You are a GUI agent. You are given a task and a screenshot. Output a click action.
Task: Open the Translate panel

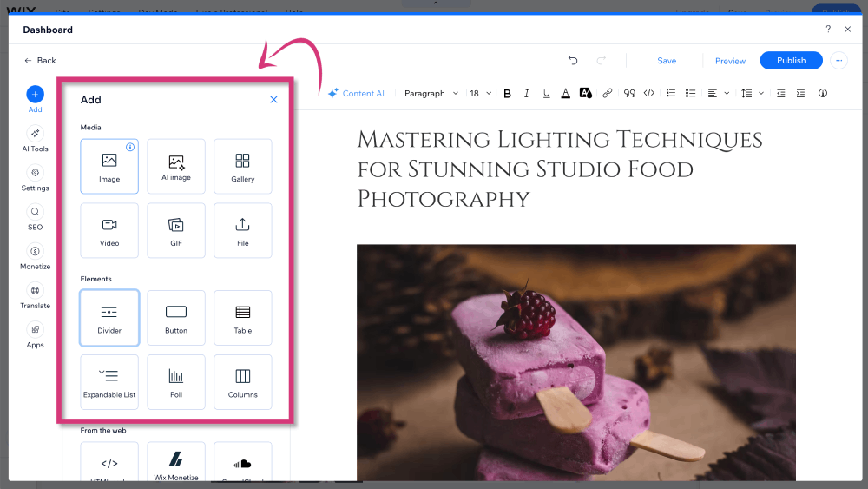[35, 296]
